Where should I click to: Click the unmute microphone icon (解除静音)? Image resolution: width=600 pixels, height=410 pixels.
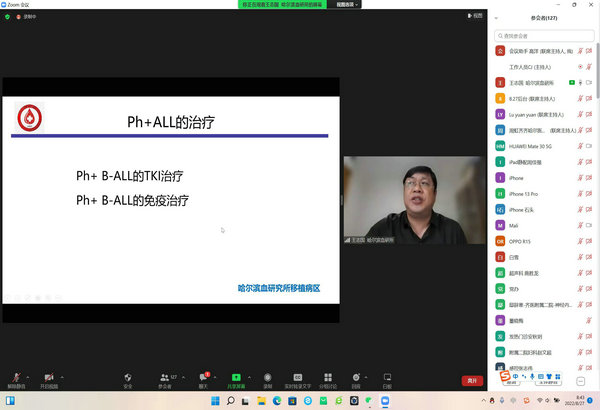click(15, 377)
